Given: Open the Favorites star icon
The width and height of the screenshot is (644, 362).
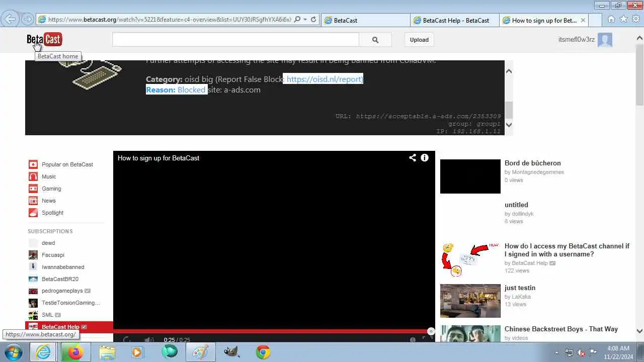Looking at the screenshot, I should point(624,19).
